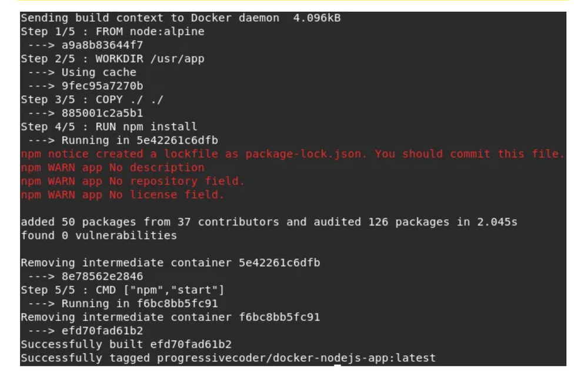This screenshot has width=588, height=377.
Task: Click the 'found 0 vulnerabilities' line
Action: [99, 235]
